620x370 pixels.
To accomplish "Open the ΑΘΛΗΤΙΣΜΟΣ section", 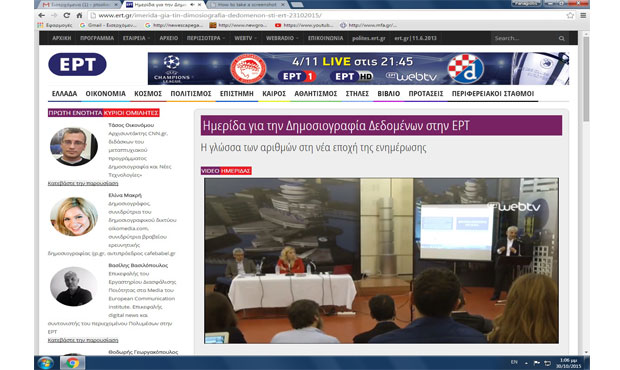I will [316, 94].
